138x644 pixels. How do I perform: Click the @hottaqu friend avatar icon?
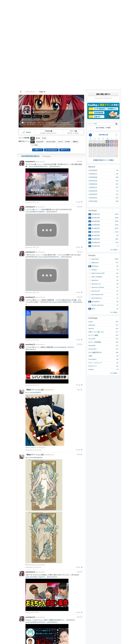pos(90,266)
